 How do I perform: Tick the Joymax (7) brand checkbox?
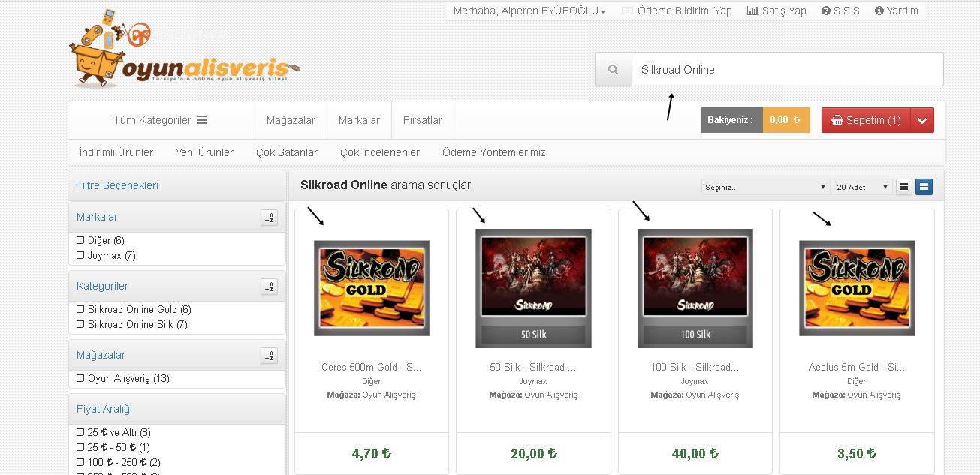(80, 255)
